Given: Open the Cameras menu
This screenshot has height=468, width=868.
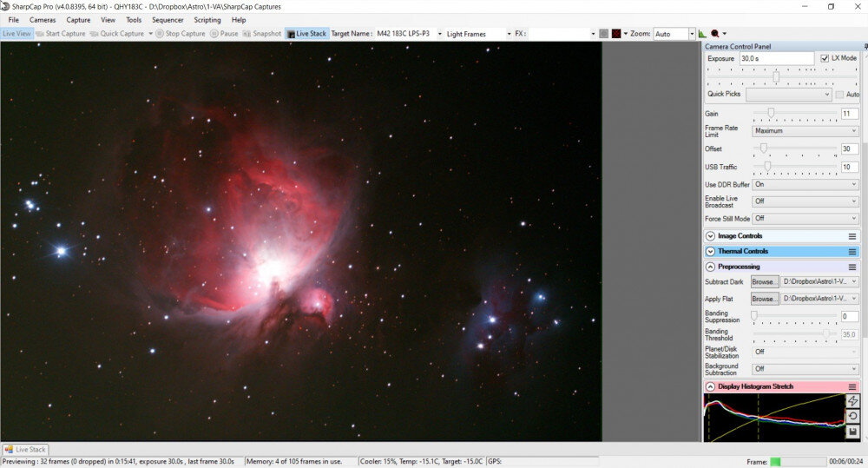Looking at the screenshot, I should (x=43, y=20).
